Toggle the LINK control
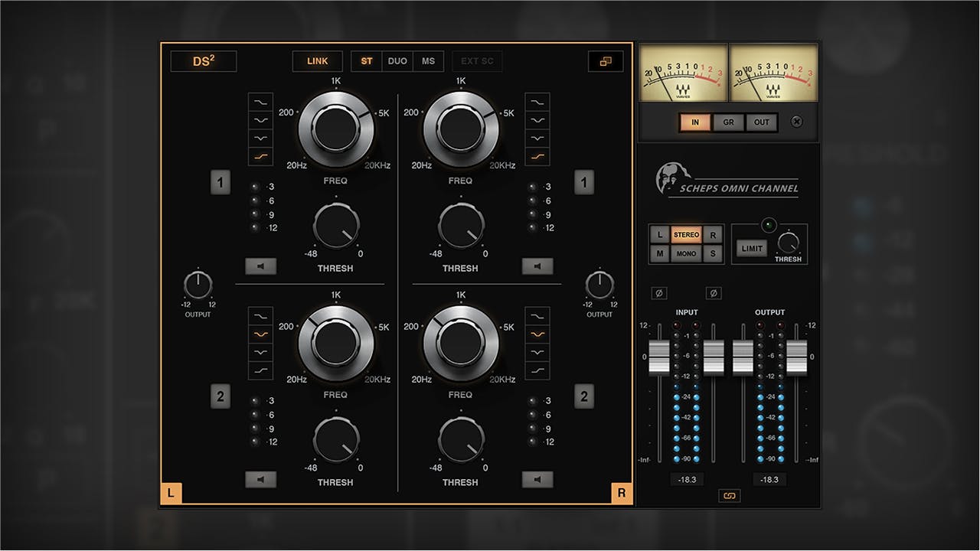 point(317,61)
